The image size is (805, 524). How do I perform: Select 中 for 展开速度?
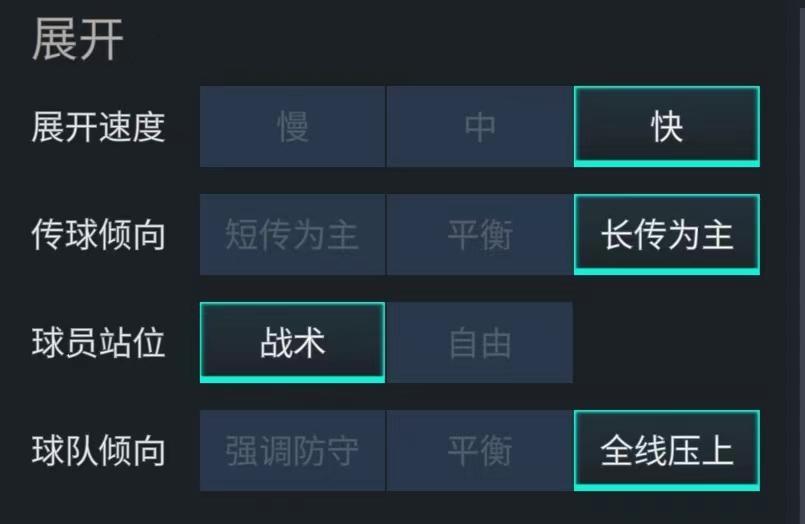point(480,127)
